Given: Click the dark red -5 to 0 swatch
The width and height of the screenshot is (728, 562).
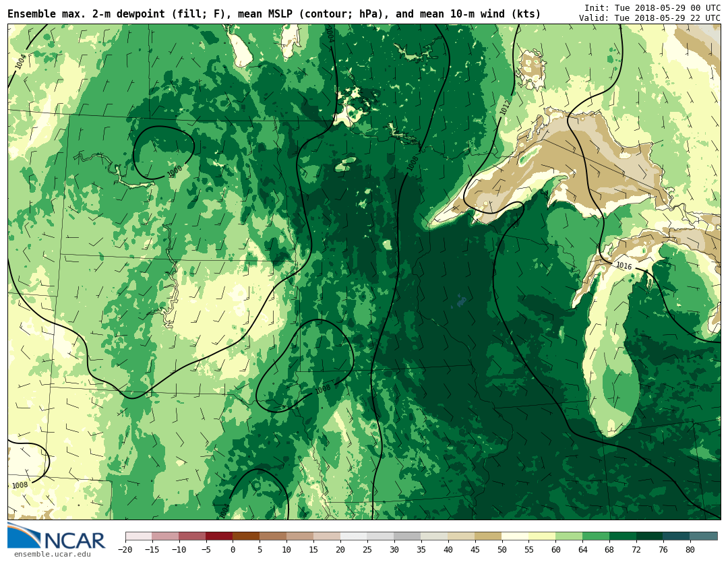Looking at the screenshot, I should pyautogui.click(x=219, y=536).
